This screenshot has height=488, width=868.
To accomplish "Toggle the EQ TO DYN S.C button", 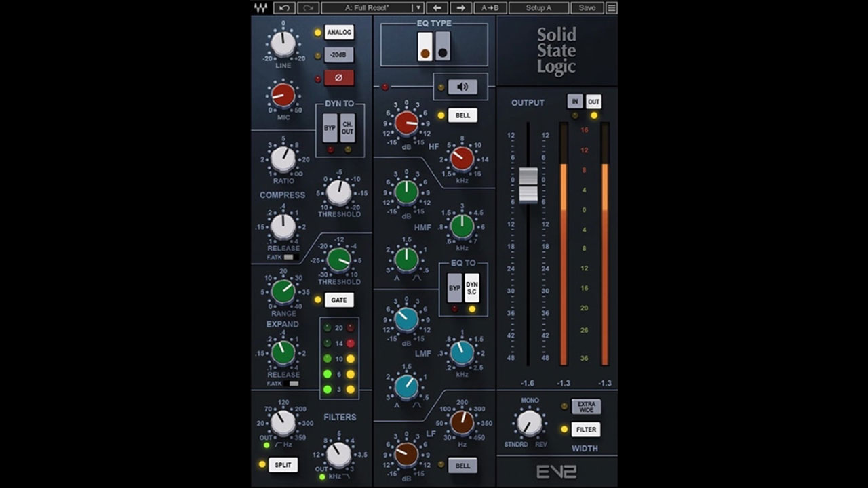I will (472, 288).
